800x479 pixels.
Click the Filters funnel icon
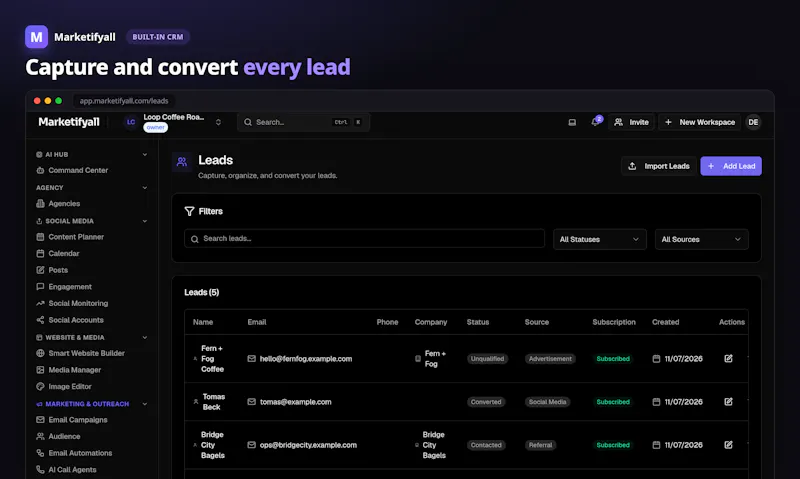[x=189, y=211]
